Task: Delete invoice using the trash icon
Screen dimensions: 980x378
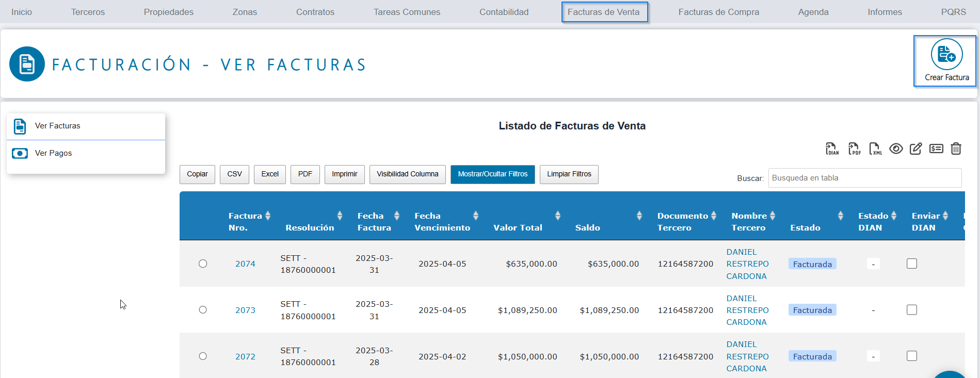Action: pos(956,149)
